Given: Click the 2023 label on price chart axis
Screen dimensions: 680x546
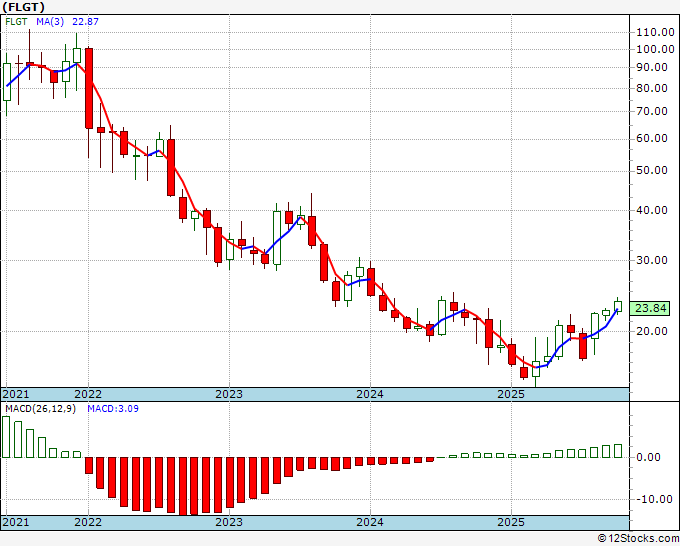Looking at the screenshot, I should pos(229,394).
